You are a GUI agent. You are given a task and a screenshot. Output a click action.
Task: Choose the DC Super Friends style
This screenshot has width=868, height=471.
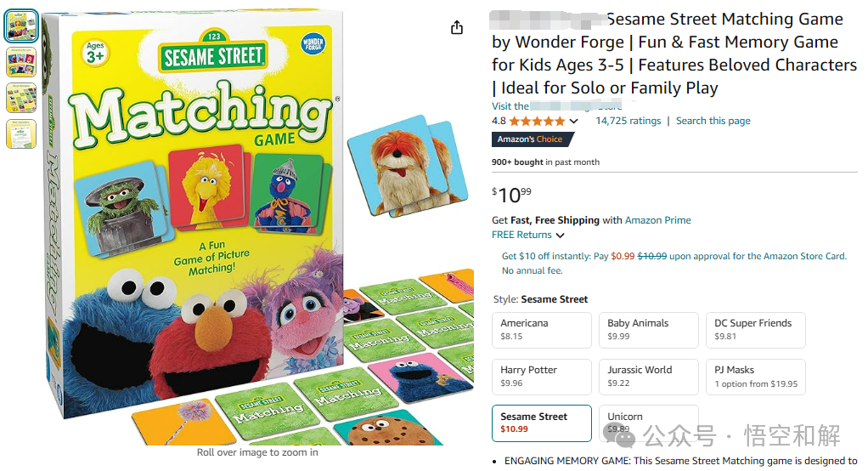pos(755,330)
